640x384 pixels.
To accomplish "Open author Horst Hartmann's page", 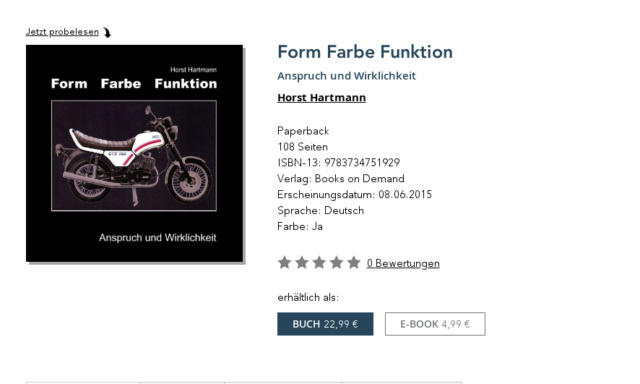I will (x=322, y=98).
